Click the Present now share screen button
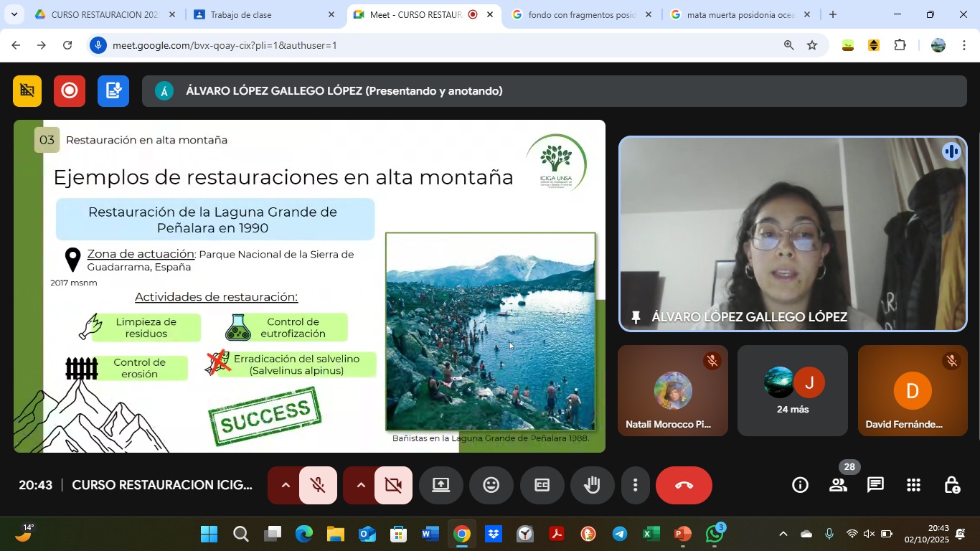The height and width of the screenshot is (551, 980). coord(440,486)
